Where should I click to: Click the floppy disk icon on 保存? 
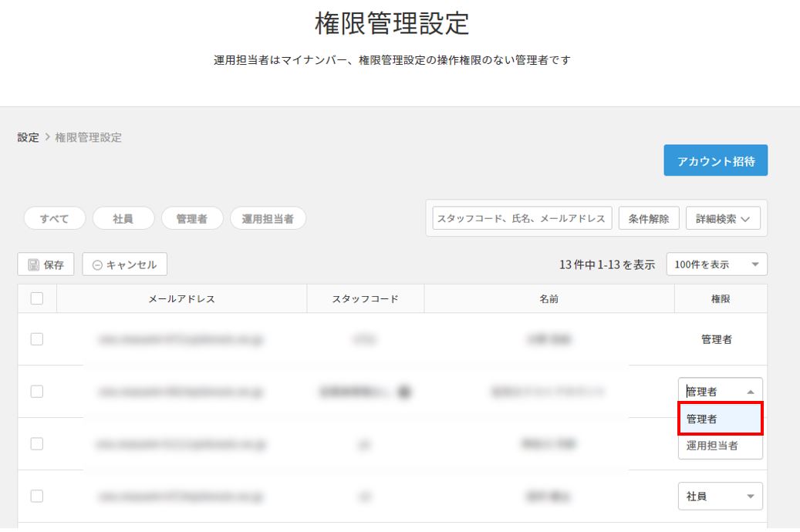(x=33, y=265)
